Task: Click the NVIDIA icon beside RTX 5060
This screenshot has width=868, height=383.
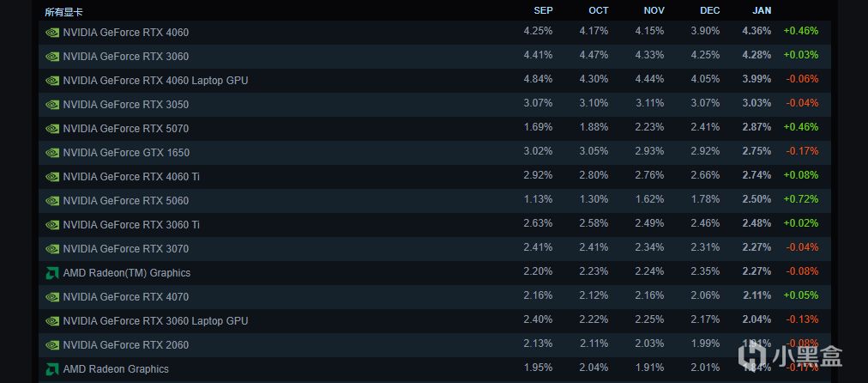Action: coord(52,201)
